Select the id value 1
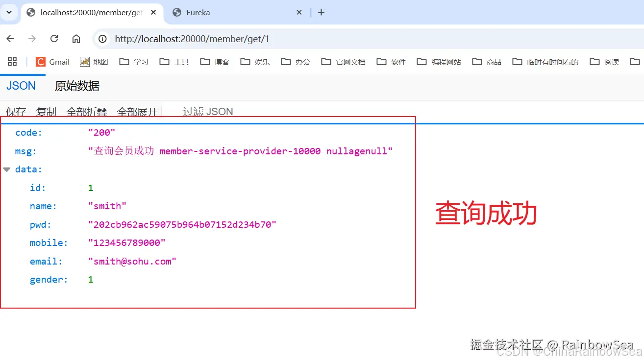 pos(91,188)
